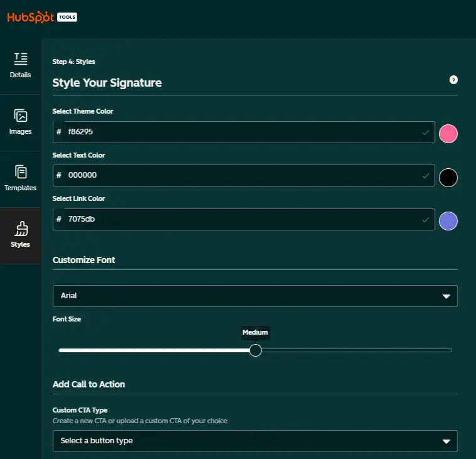
Task: Click the Style Your Signature heading
Action: (x=107, y=83)
